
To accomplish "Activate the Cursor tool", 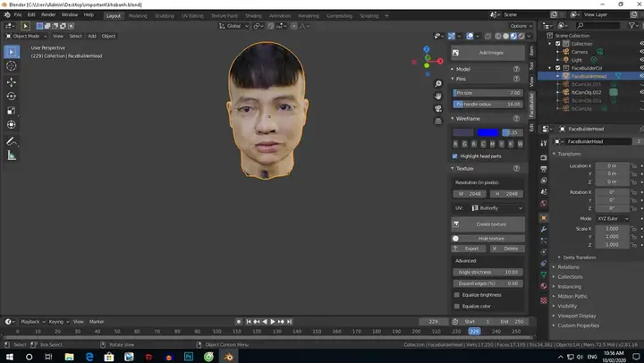I will click(12, 65).
